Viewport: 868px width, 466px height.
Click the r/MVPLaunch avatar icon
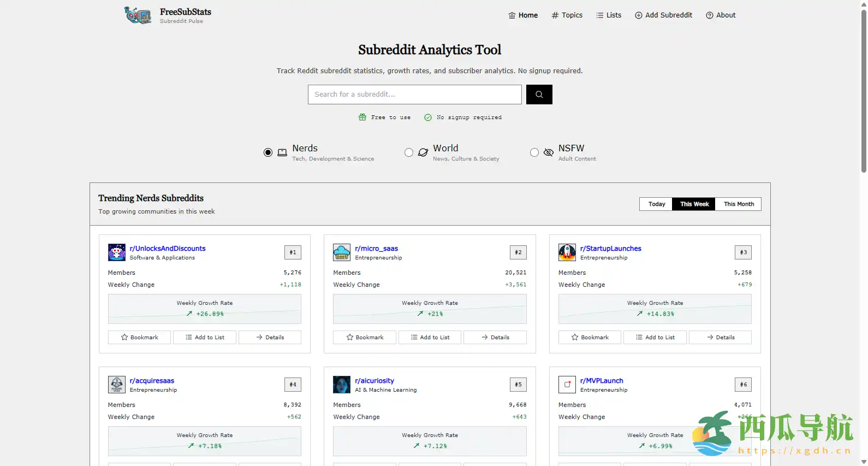click(567, 385)
